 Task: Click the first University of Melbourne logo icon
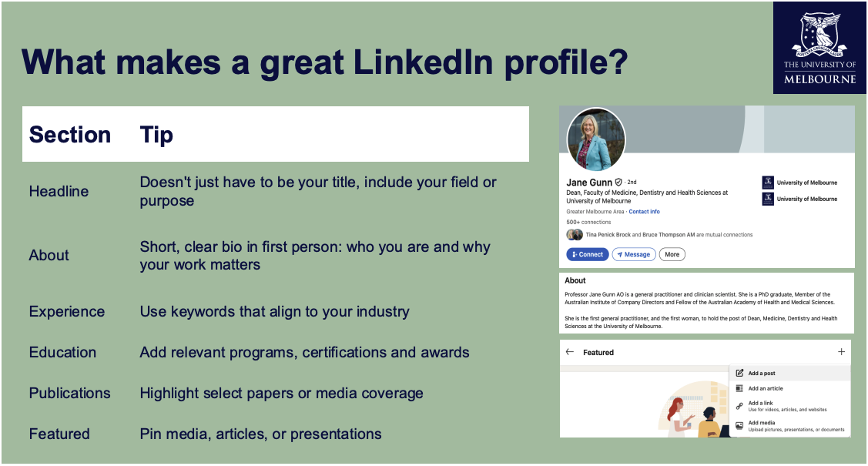[768, 183]
